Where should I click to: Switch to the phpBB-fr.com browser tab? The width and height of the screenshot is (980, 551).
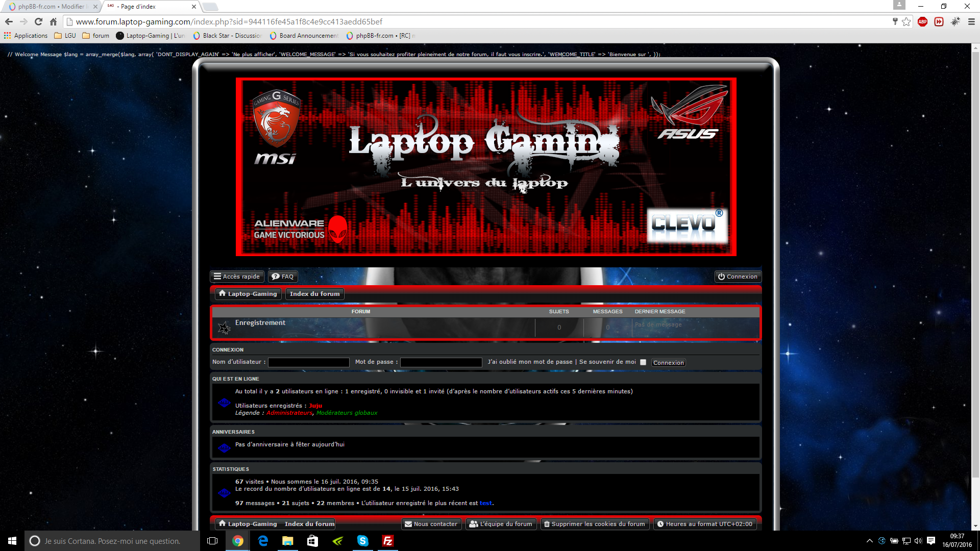[x=51, y=7]
